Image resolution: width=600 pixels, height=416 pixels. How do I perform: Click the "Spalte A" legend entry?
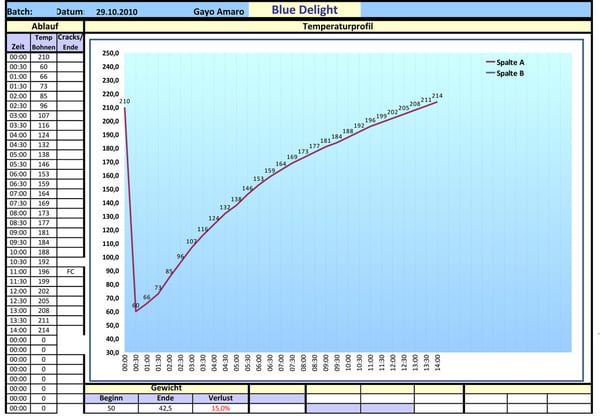pyautogui.click(x=505, y=62)
